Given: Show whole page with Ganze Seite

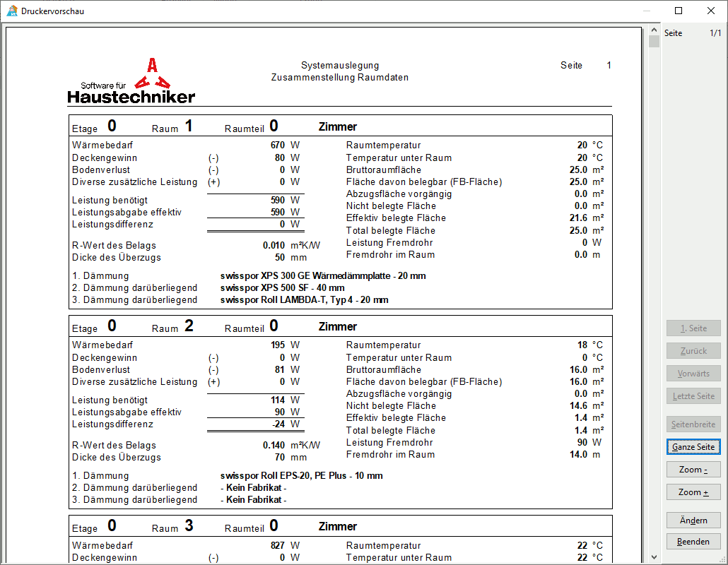Looking at the screenshot, I should pyautogui.click(x=693, y=447).
